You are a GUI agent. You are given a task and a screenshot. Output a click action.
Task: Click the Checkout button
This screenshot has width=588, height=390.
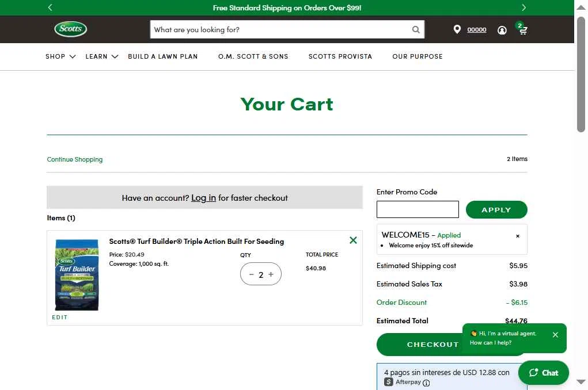pos(433,345)
